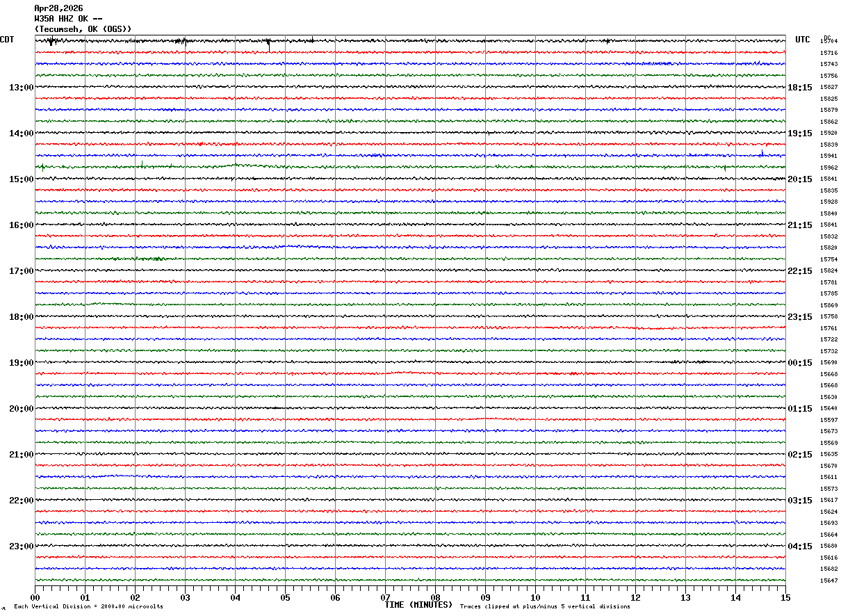The height and width of the screenshot is (616, 841).
Task: Click the CDT timezone label
Action: (x=7, y=40)
